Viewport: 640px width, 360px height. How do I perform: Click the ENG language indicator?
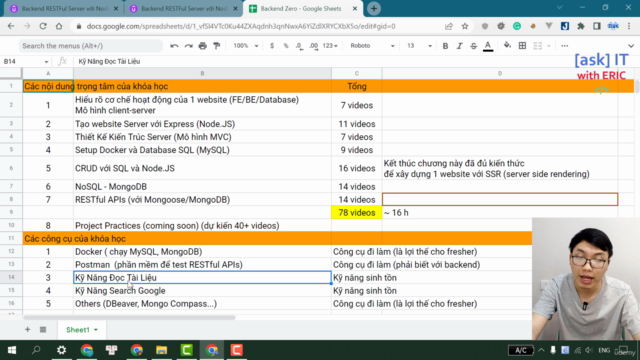click(x=604, y=350)
